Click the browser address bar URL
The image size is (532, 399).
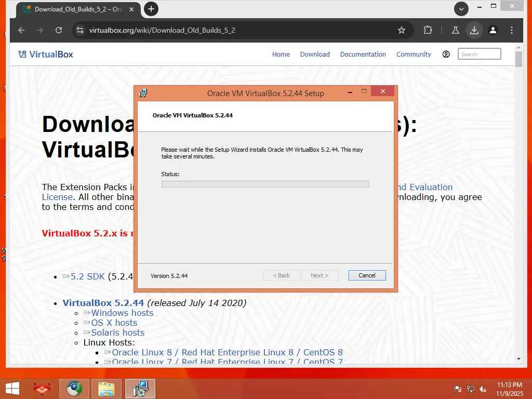pyautogui.click(x=162, y=30)
